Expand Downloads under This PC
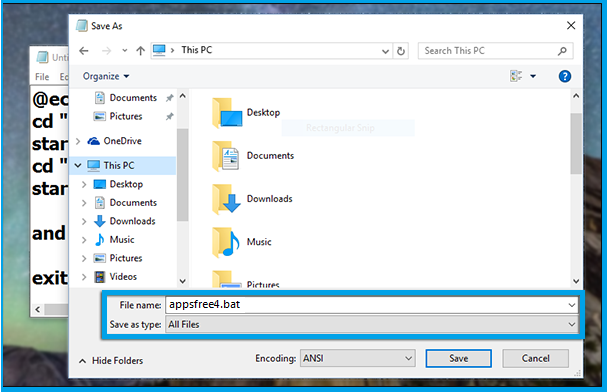This screenshot has height=392, width=607. pyautogui.click(x=84, y=221)
